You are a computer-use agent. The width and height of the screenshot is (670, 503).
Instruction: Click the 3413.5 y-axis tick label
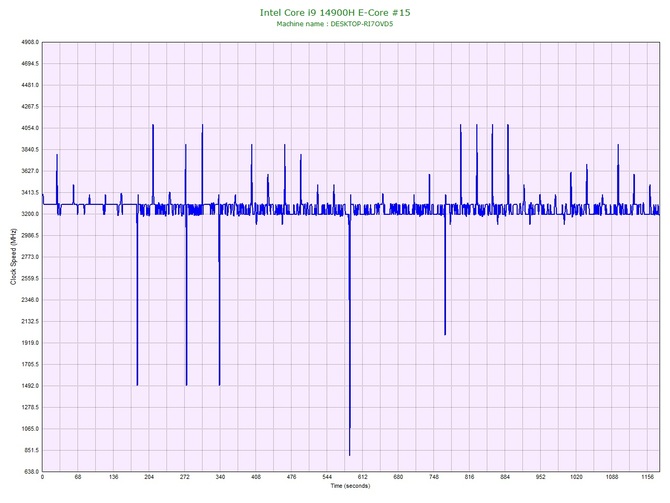pyautogui.click(x=30, y=193)
